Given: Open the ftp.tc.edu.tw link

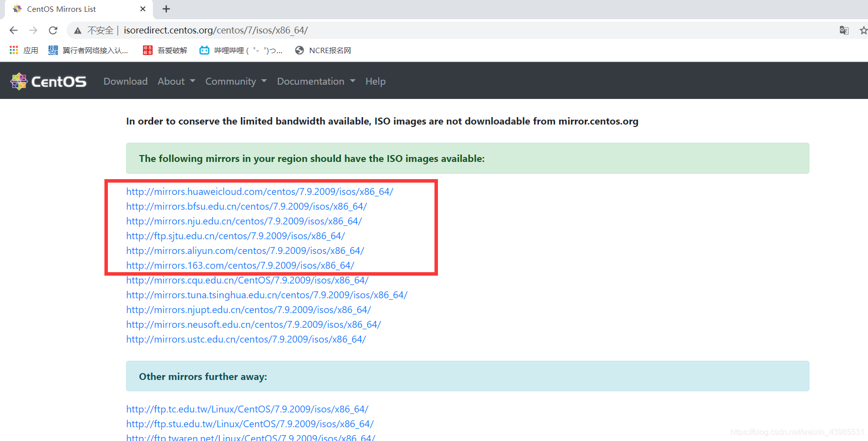Looking at the screenshot, I should coord(247,409).
